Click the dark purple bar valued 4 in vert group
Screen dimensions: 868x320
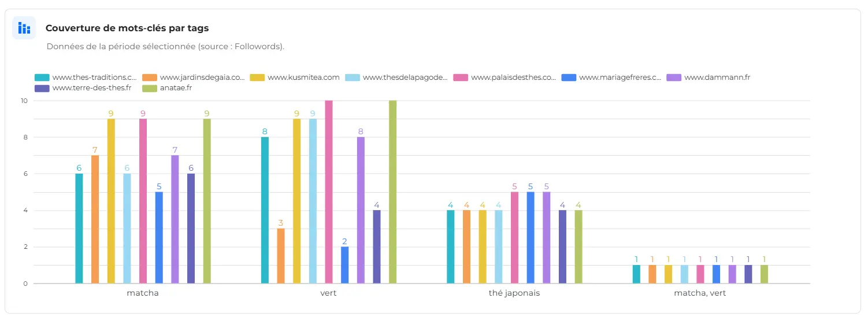377,247
